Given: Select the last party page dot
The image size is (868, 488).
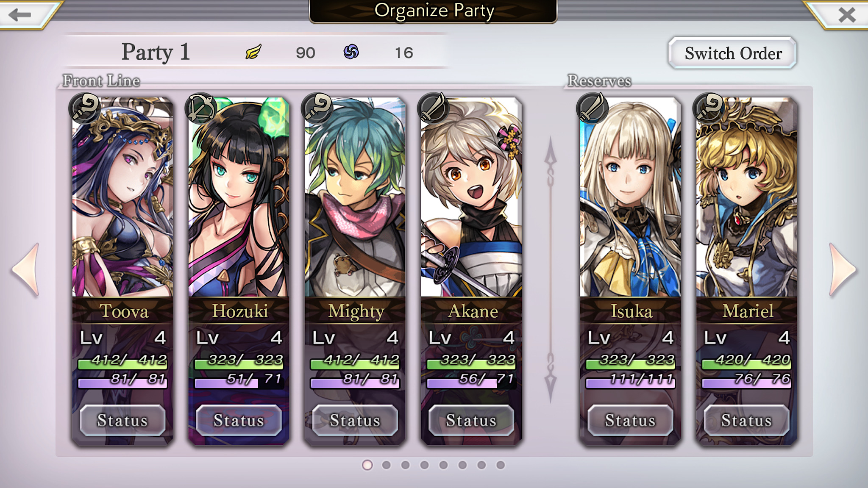Looking at the screenshot, I should (x=501, y=465).
